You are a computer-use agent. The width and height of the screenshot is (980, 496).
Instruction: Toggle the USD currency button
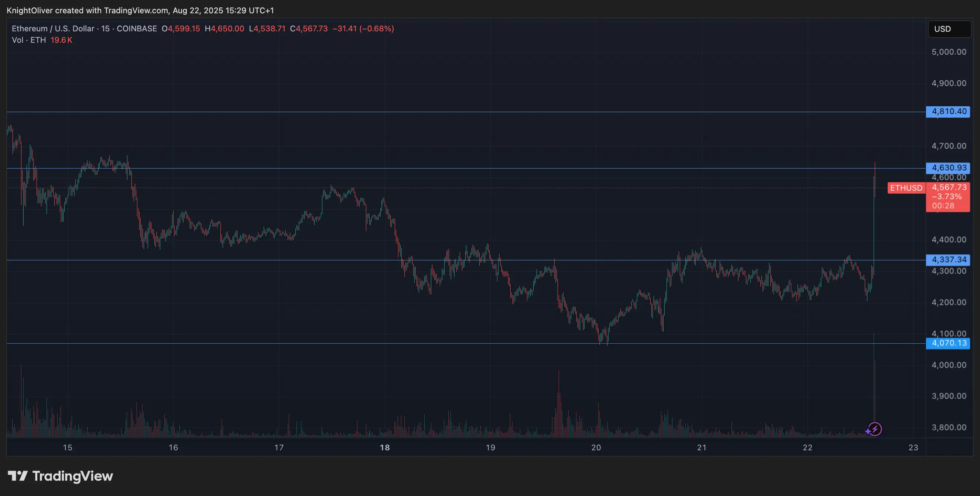pyautogui.click(x=949, y=29)
